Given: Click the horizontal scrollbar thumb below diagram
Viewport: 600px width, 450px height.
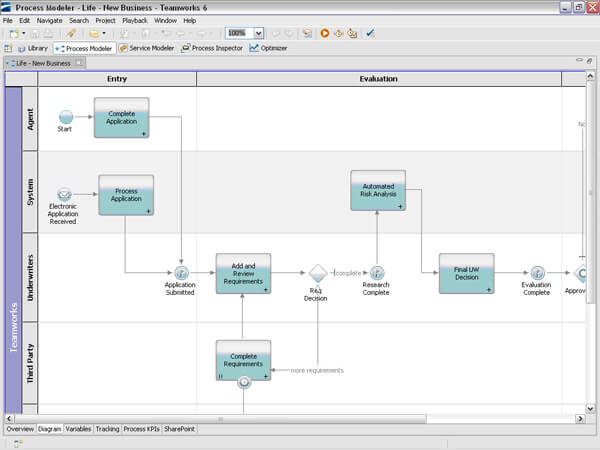Looking at the screenshot, I should [220, 419].
